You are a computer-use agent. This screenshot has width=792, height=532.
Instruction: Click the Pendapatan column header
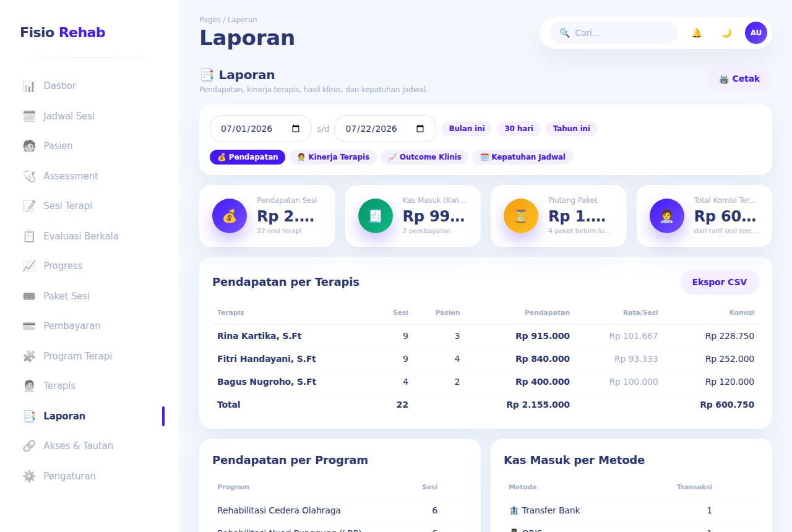tap(547, 312)
